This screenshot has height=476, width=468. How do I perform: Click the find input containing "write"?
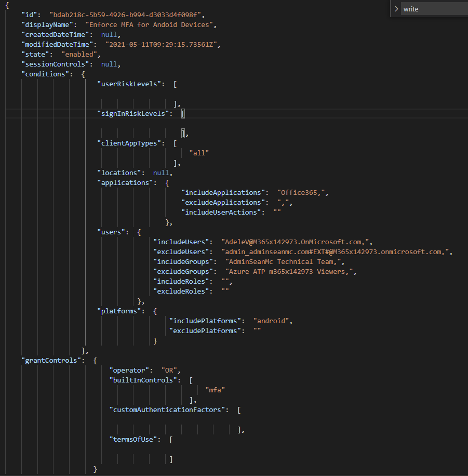point(434,9)
